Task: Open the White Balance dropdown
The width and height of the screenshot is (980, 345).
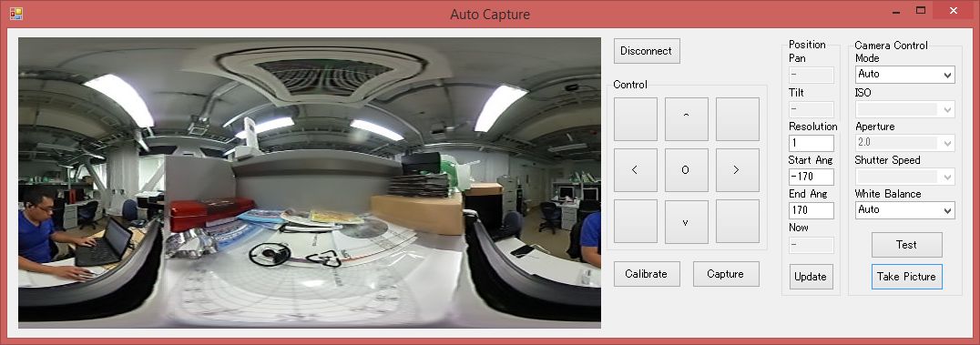Action: [x=904, y=210]
